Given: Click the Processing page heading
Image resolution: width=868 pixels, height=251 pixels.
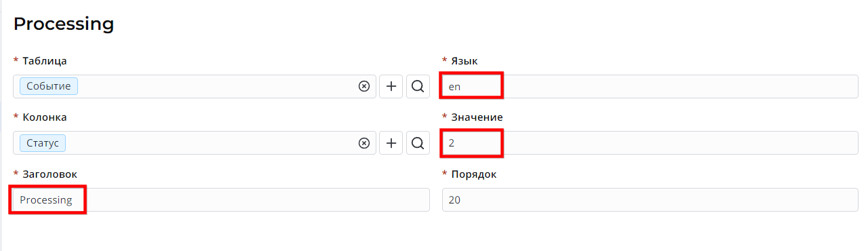Looking at the screenshot, I should 64,24.
